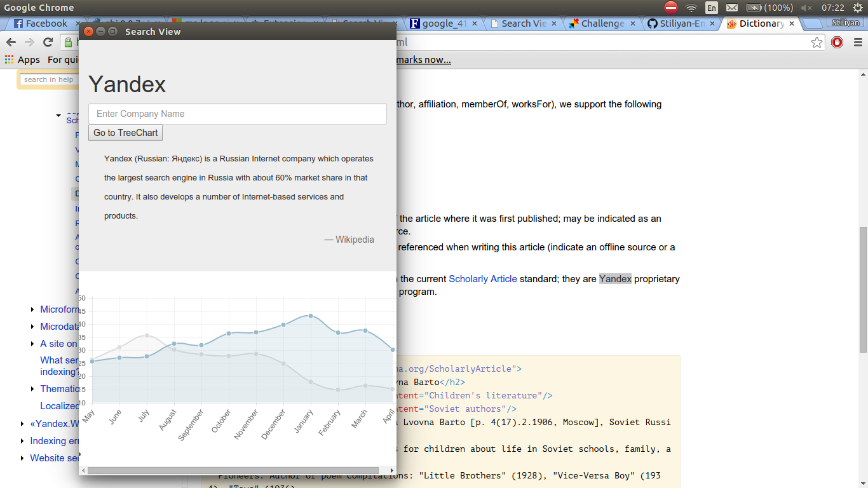Expand the Microformats tree item
Viewport: 868px width, 488px height.
(32, 309)
